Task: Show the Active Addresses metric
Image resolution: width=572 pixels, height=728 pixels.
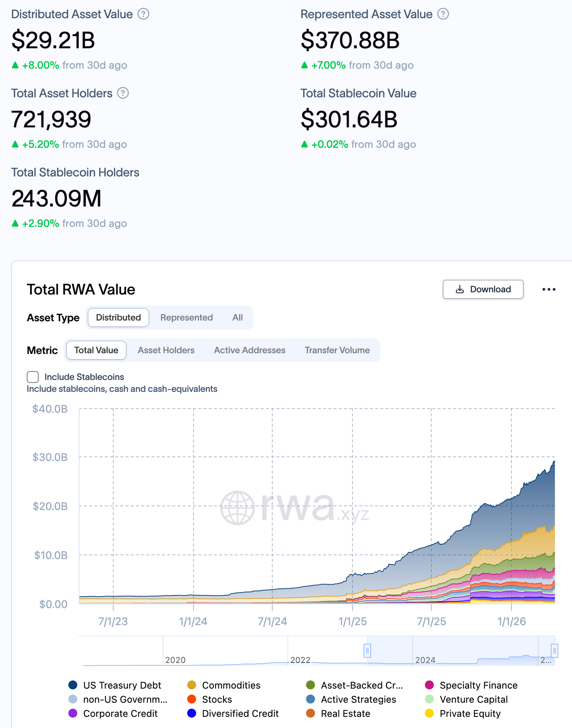Action: coord(250,350)
